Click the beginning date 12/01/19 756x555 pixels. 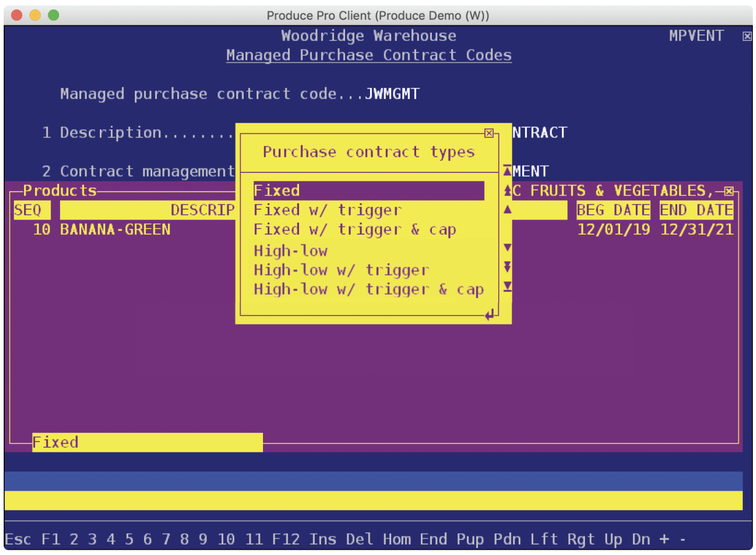coord(613,229)
